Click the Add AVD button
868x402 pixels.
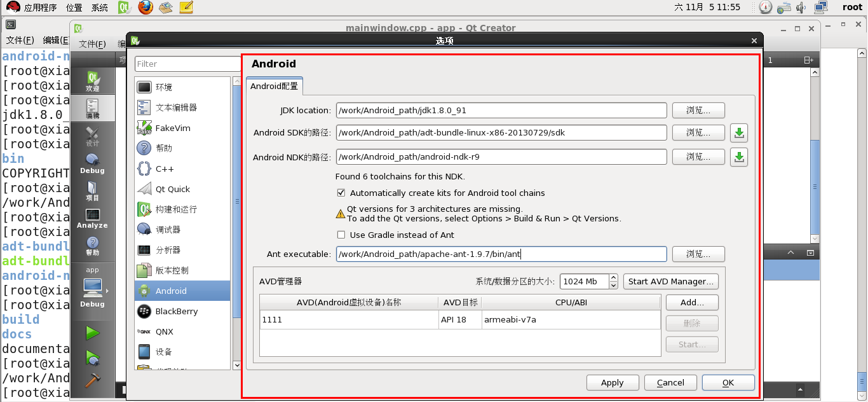tap(692, 302)
